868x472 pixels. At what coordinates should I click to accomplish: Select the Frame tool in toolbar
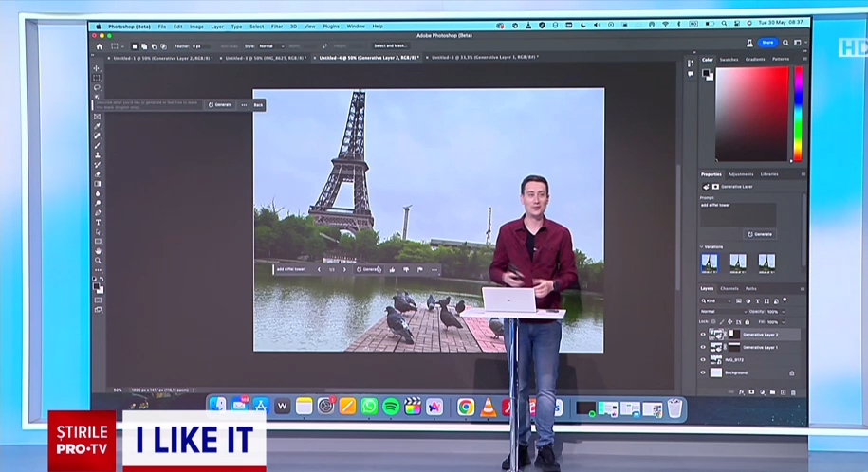[x=98, y=117]
